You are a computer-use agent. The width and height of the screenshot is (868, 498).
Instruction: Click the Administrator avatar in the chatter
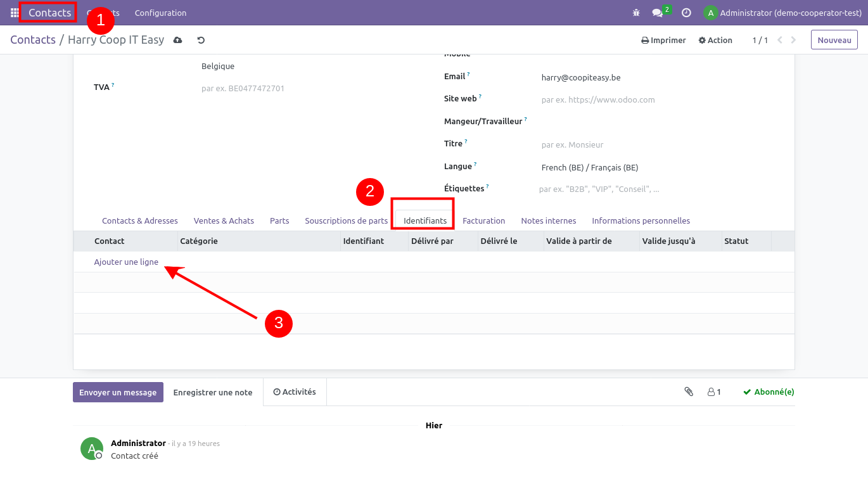(92, 449)
